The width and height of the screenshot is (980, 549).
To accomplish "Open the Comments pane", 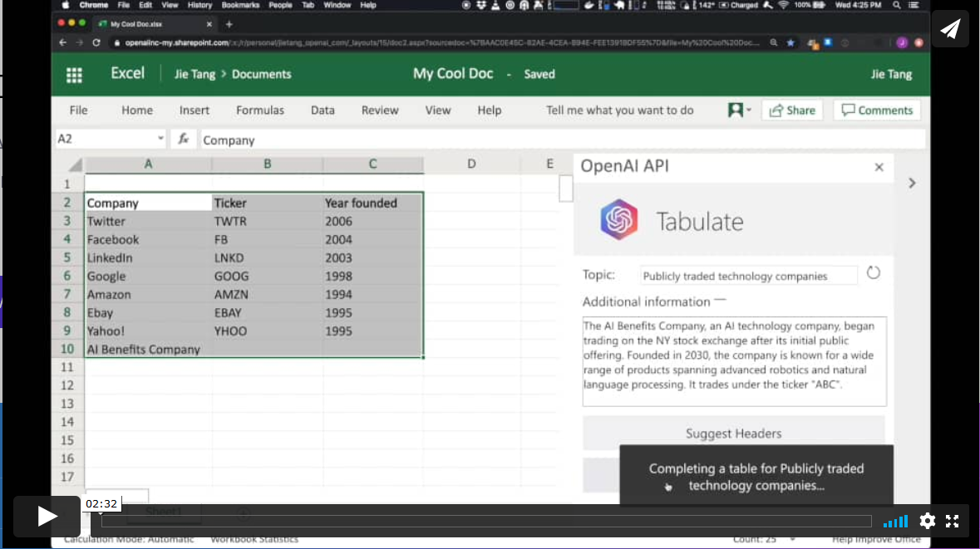I will pos(877,110).
